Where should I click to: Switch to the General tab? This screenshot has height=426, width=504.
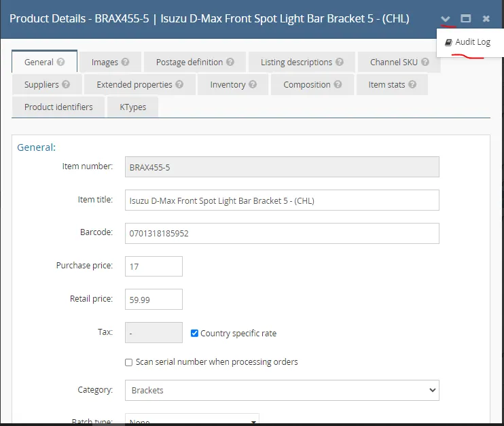44,62
